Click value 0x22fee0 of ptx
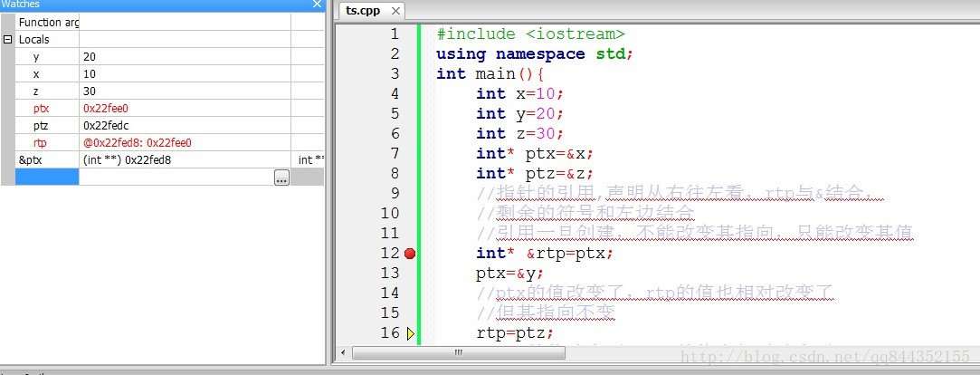Screen dimensions: 980x375 106,109
